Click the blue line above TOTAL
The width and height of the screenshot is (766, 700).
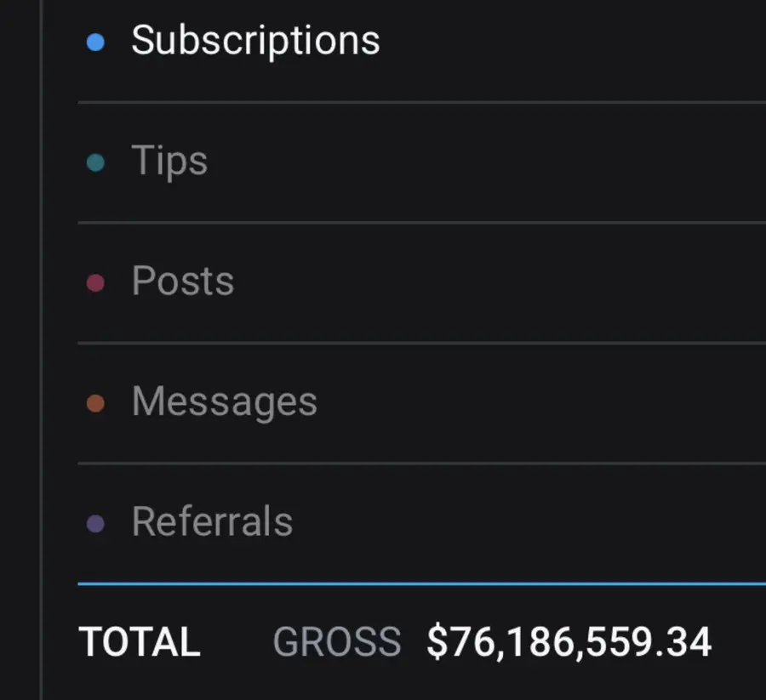[421, 584]
